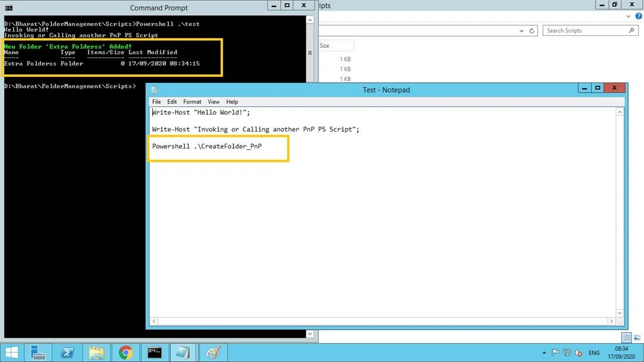Open the Paint taskbar icon
The image size is (644, 362).
pos(213,353)
